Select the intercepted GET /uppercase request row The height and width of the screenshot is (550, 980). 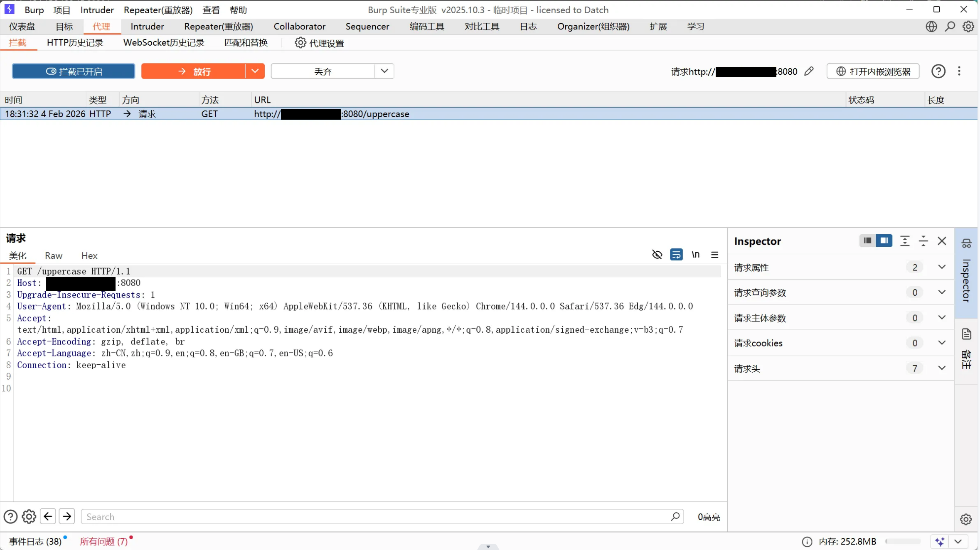click(x=489, y=114)
